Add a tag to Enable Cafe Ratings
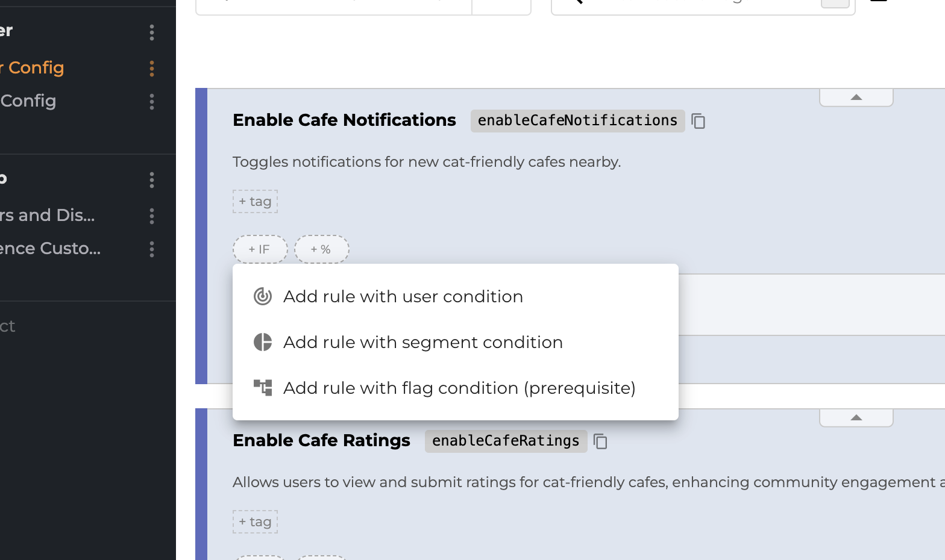Viewport: 945px width, 560px height. [x=256, y=522]
